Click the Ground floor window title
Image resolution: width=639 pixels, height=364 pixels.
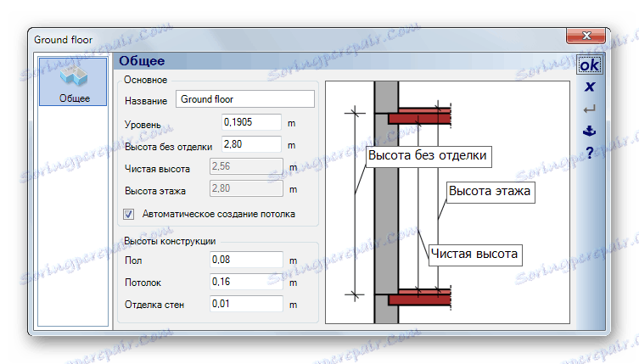point(63,40)
